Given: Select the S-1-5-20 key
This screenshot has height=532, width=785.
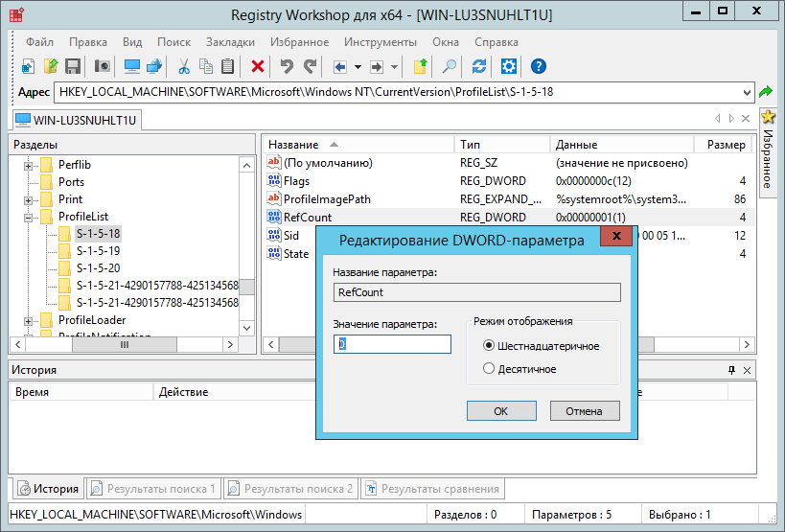Looking at the screenshot, I should pyautogui.click(x=98, y=267).
